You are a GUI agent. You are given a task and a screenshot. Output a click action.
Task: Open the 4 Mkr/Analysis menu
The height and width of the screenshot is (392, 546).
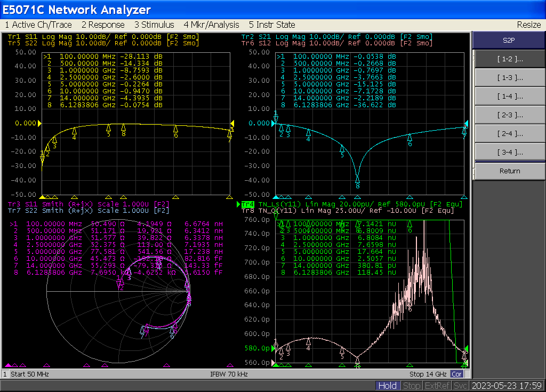tap(211, 25)
